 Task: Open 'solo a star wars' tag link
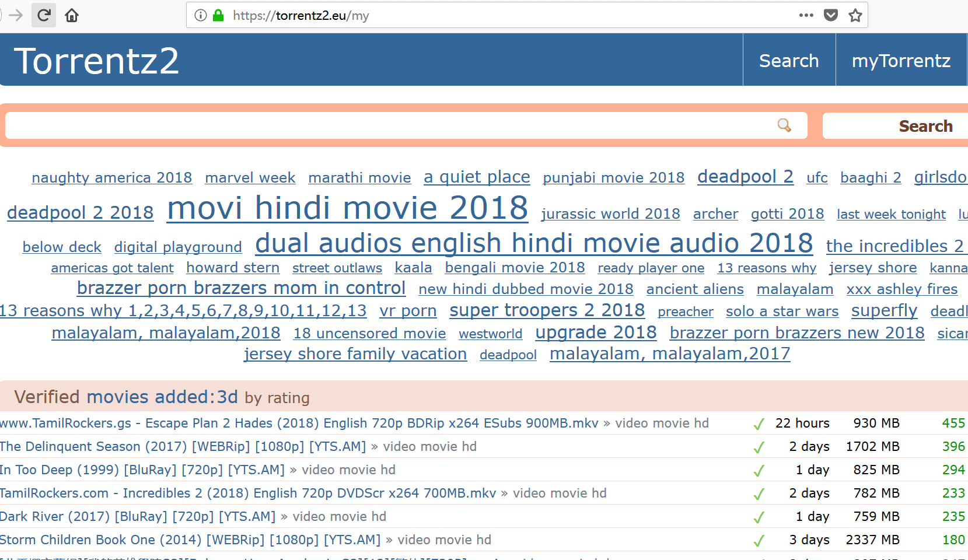point(782,311)
